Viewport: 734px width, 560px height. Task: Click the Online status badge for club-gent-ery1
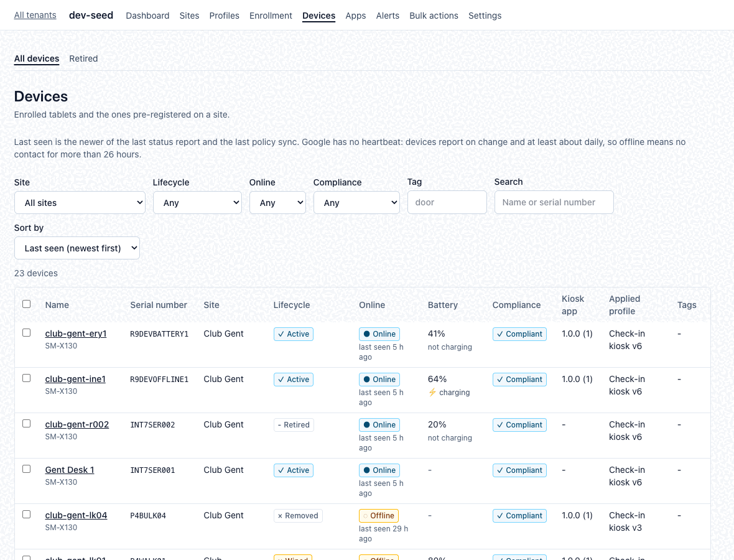click(x=379, y=334)
